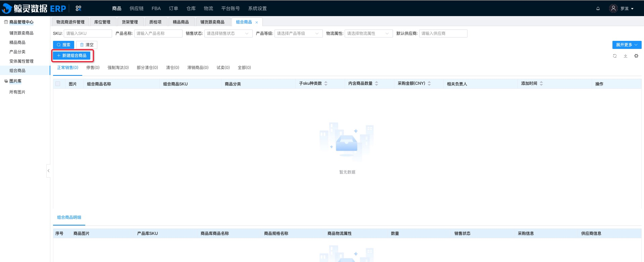Click the 产品库SKU column header in detail table
644x262 pixels.
pyautogui.click(x=147, y=234)
